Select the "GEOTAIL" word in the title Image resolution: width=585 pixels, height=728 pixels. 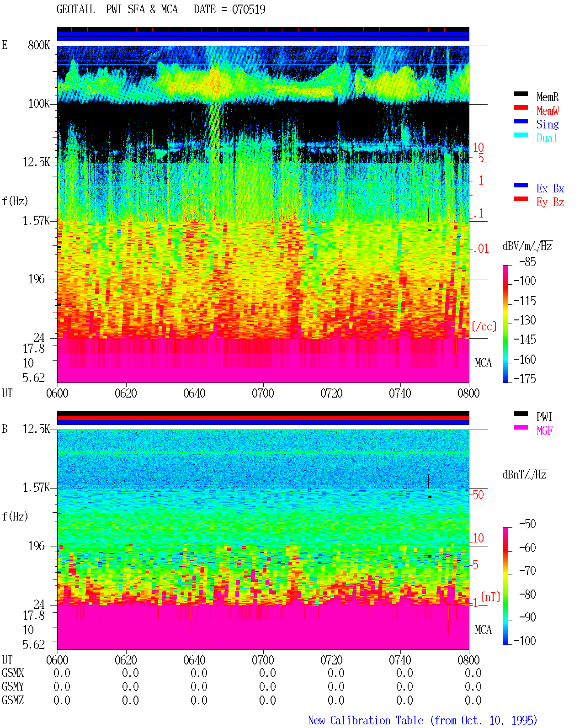pos(76,10)
